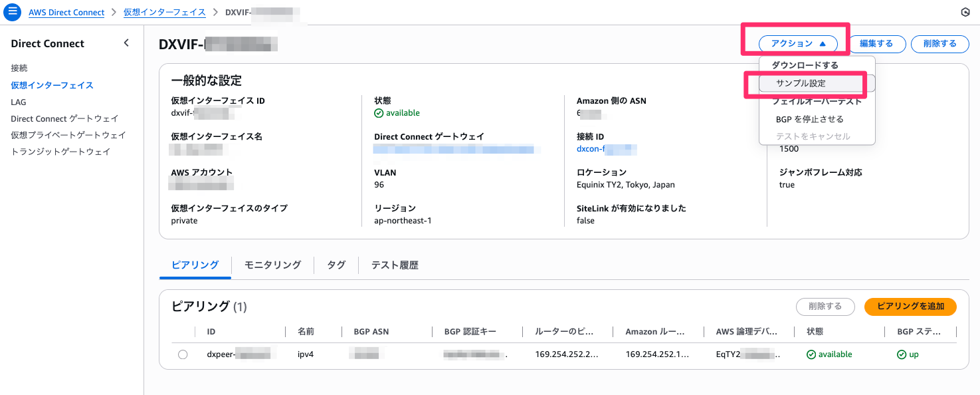Screen dimensions: 980x395
Task: Click the disabled 削除する button in ピアリング panel
Action: coord(825,307)
